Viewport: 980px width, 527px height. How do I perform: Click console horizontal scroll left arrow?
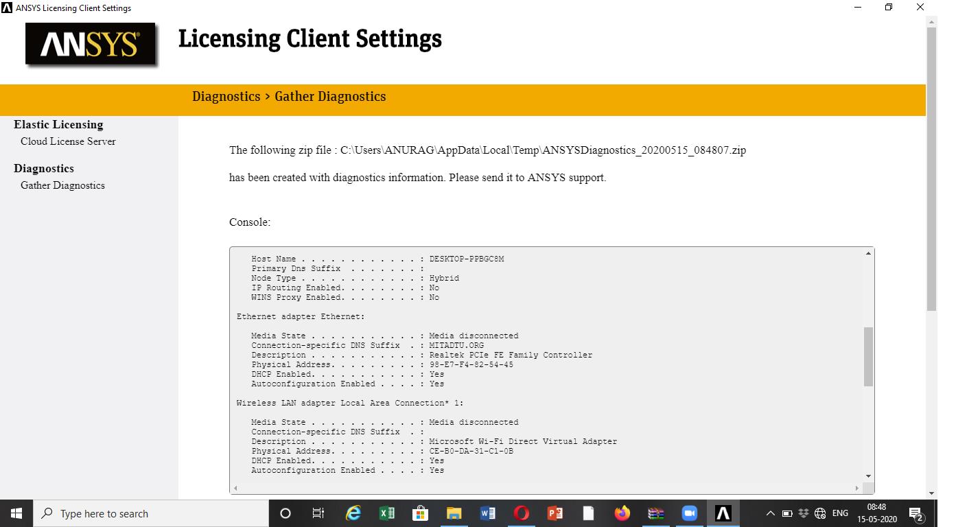coord(235,488)
